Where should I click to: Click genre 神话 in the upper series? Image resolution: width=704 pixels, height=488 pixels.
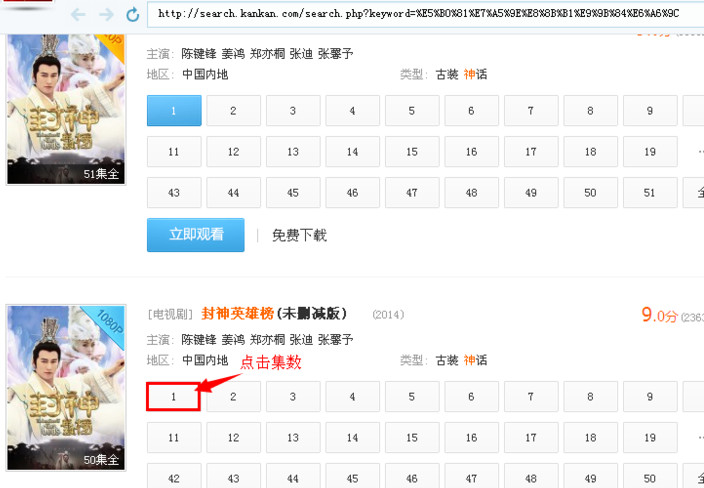[x=475, y=74]
